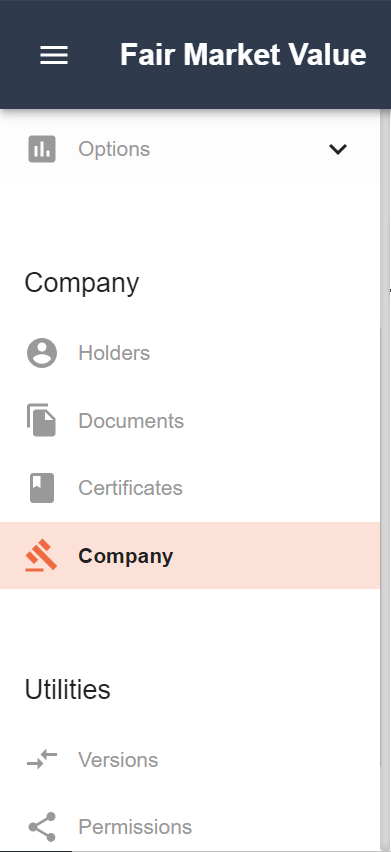391x852 pixels.
Task: Navigate to the Certificates page
Action: point(130,488)
